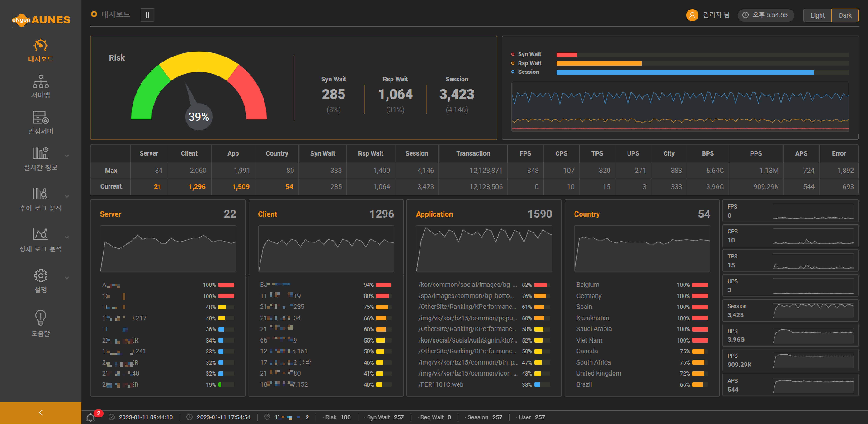Select the United Kingdom country row
This screenshot has width=868, height=424.
click(x=642, y=373)
